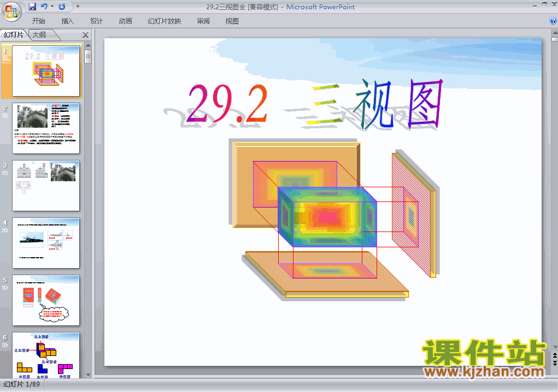558x392 pixels.
Task: Click animation star icon beside slide 2
Action: (5, 116)
